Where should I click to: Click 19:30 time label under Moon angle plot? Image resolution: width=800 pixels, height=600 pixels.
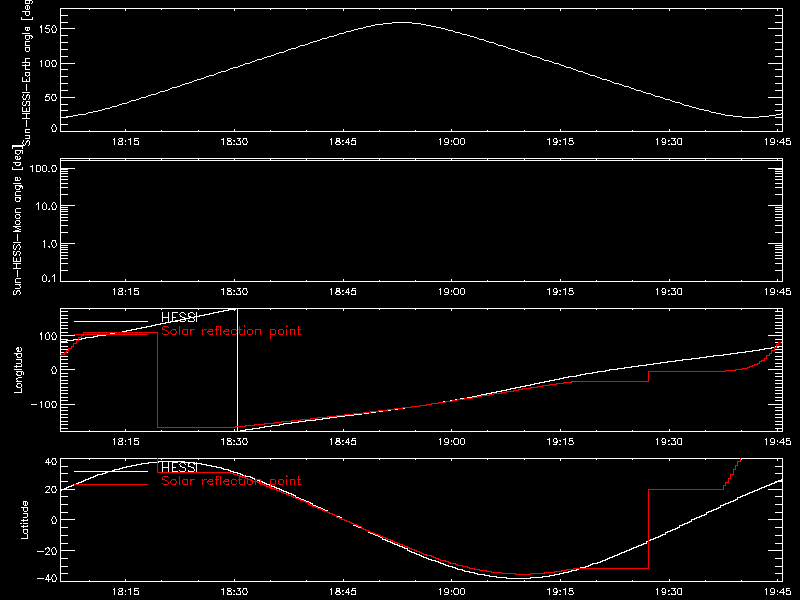[x=669, y=291]
